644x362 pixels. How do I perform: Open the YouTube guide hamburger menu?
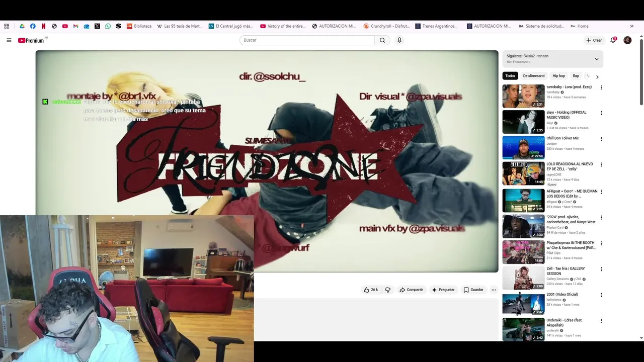[9, 40]
